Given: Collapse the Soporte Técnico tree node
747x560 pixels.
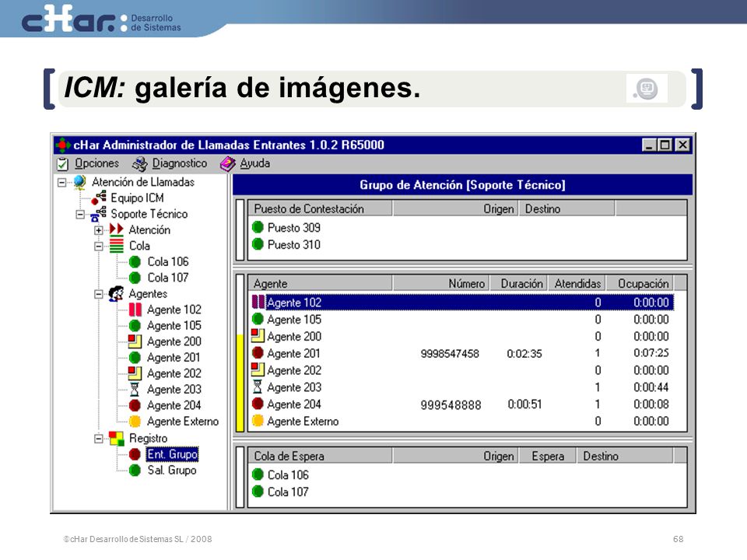Looking at the screenshot, I should click(80, 215).
